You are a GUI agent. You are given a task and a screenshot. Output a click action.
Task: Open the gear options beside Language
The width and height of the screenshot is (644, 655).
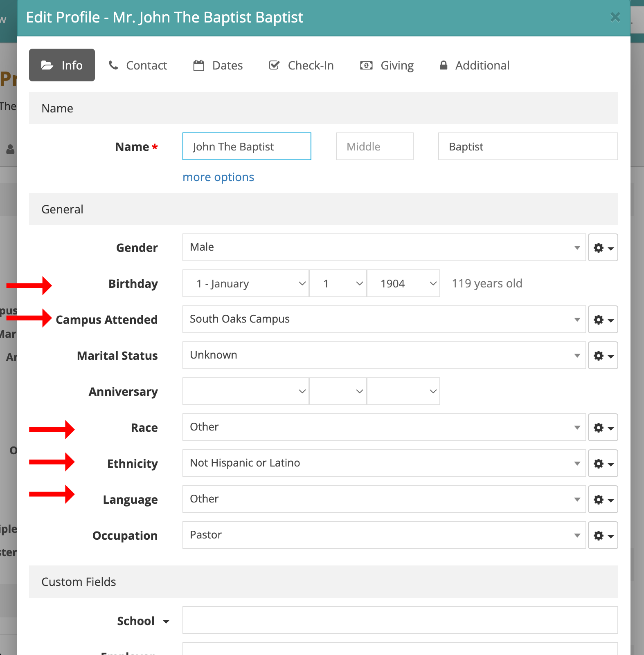point(603,500)
